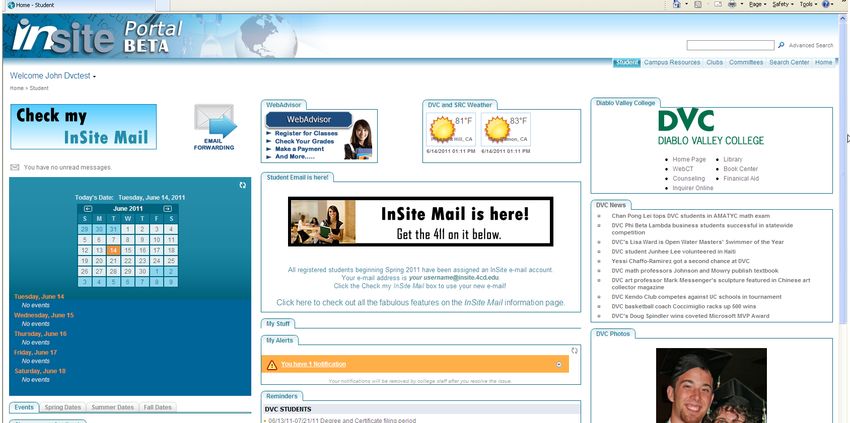Open the Welcome John Dvctest dropdown

53,76
